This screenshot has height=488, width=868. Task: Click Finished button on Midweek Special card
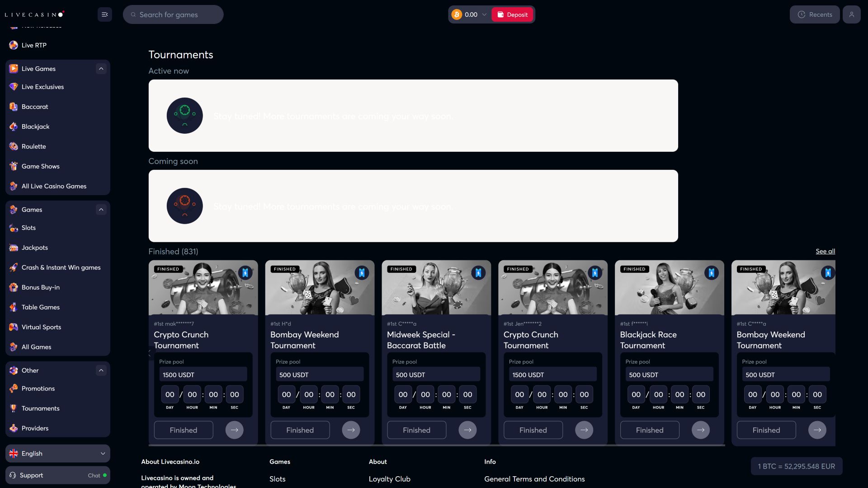[416, 430]
